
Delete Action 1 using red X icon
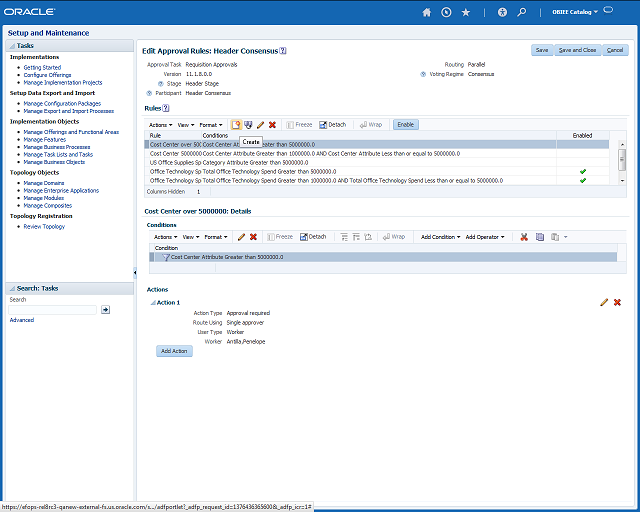coord(617,302)
